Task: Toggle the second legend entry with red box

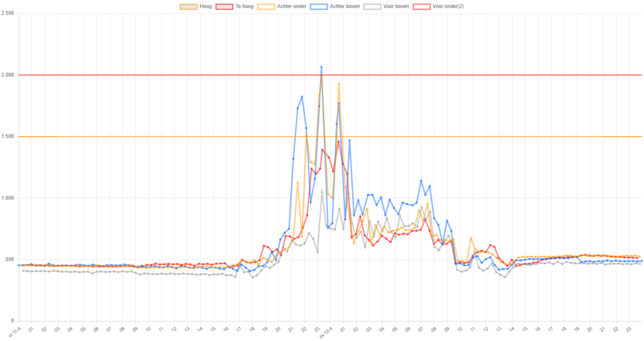Action: (225, 6)
